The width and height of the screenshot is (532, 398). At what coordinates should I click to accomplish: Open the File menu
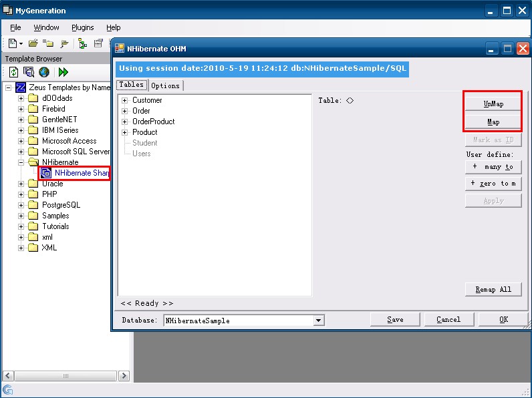15,27
